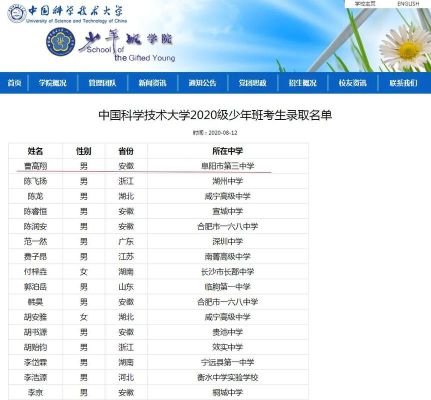Screen dimensions: 431x400
Task: Select the name 陈睿恒
Action: [35, 211]
